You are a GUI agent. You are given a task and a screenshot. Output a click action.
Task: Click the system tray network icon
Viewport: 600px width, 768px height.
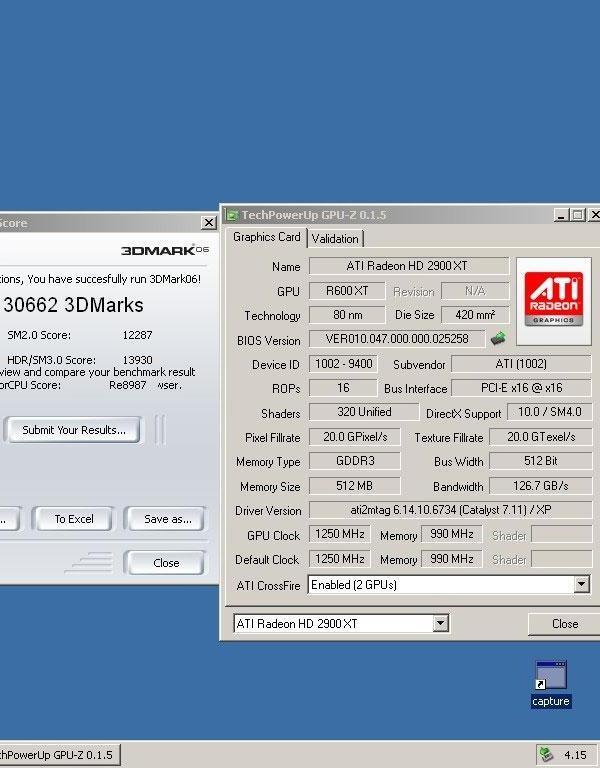pos(546,754)
